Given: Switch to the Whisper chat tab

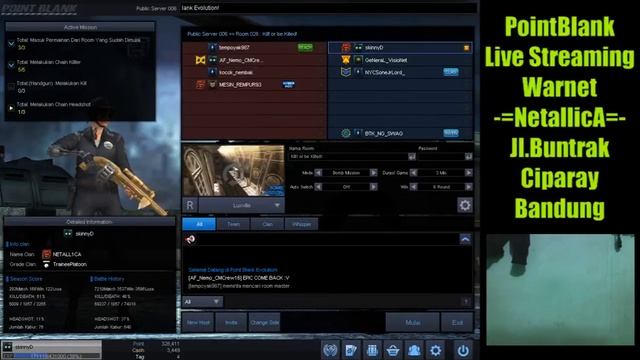Looking at the screenshot, I should (x=301, y=224).
